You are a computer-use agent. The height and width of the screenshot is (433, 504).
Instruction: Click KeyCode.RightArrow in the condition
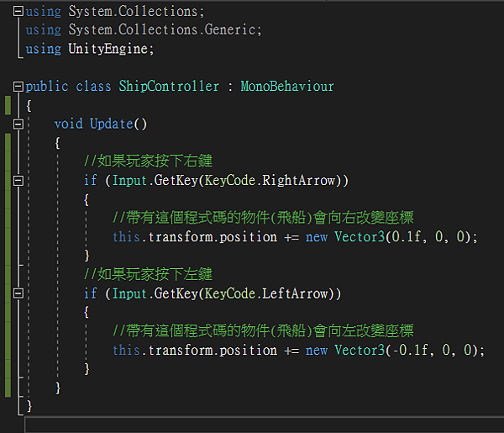click(x=270, y=181)
